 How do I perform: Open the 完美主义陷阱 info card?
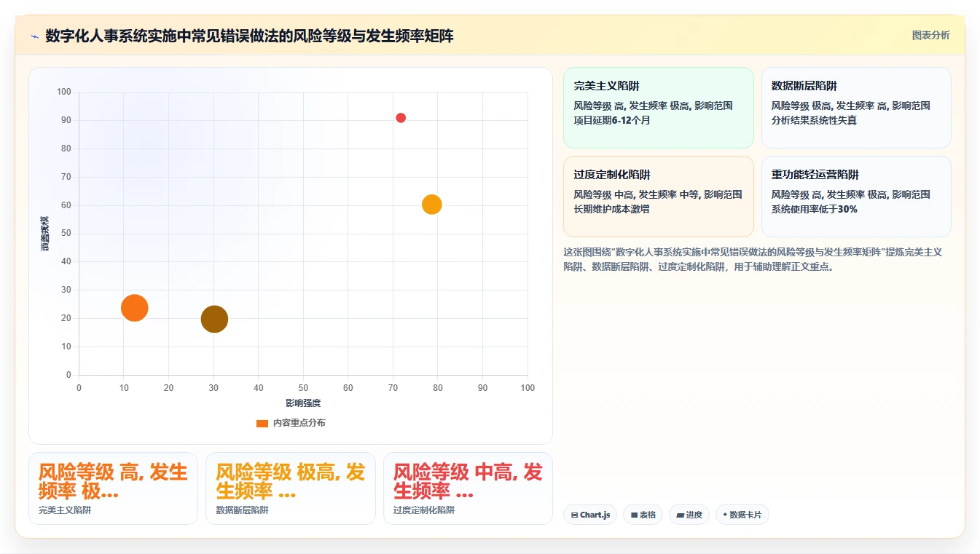(659, 108)
